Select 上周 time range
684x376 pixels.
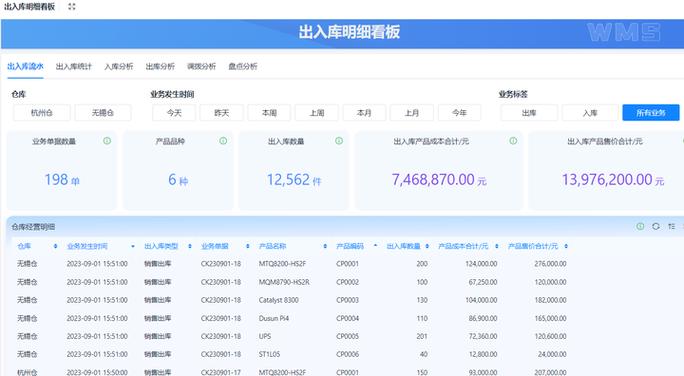317,113
